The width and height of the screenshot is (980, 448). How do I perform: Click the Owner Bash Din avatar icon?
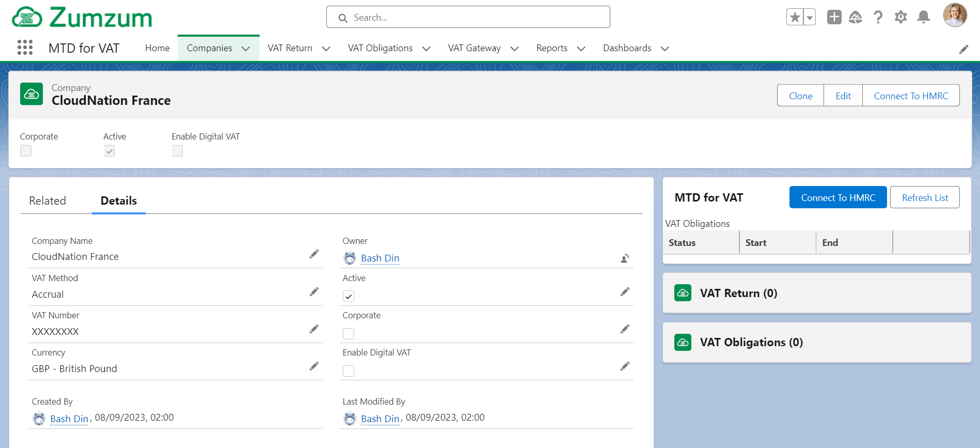point(350,258)
